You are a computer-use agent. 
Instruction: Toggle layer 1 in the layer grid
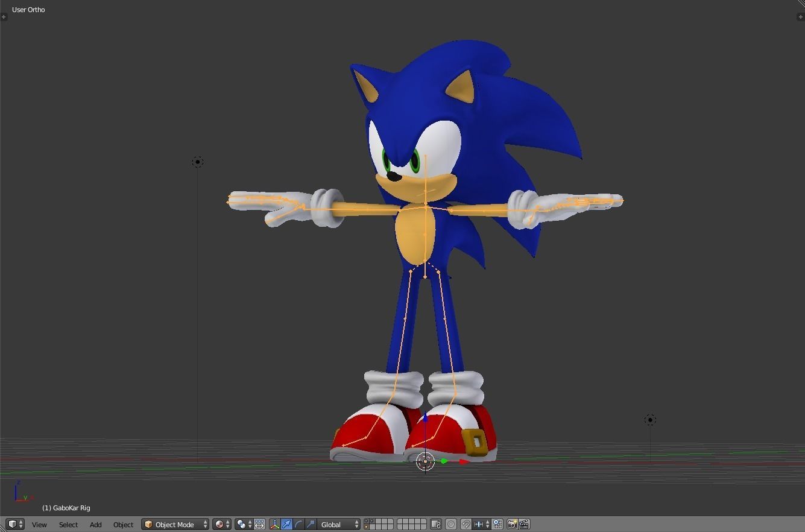click(x=366, y=521)
